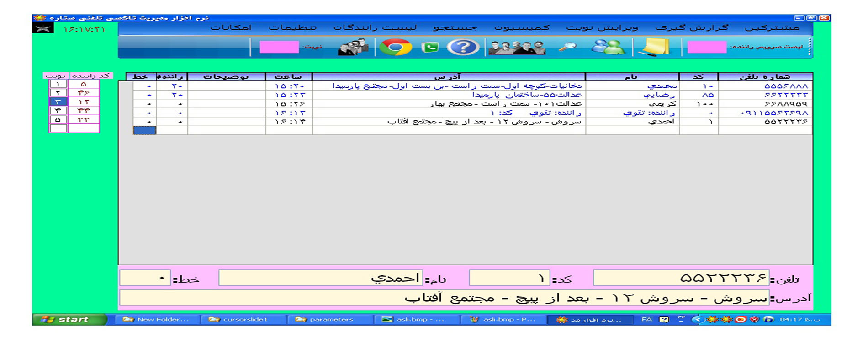Screen dimensions: 868x343
Task: Select the highlighted queue row number ۳
Action: [x=58, y=102]
